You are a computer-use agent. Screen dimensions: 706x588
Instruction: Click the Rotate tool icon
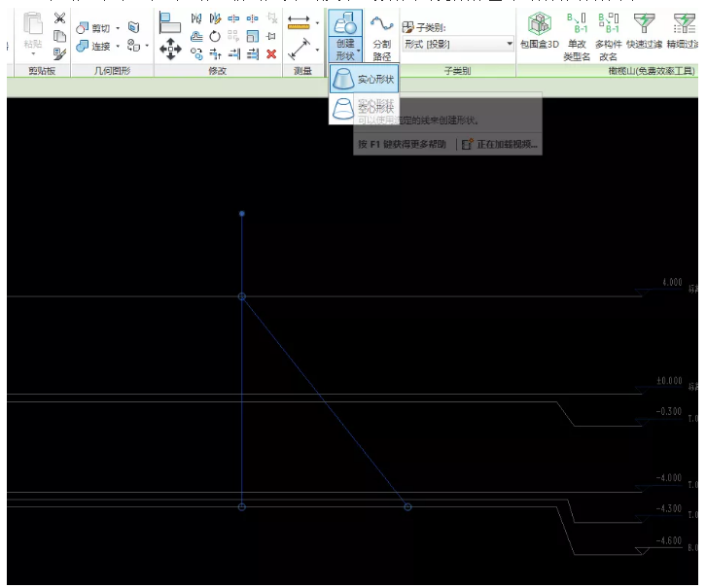tap(215, 36)
